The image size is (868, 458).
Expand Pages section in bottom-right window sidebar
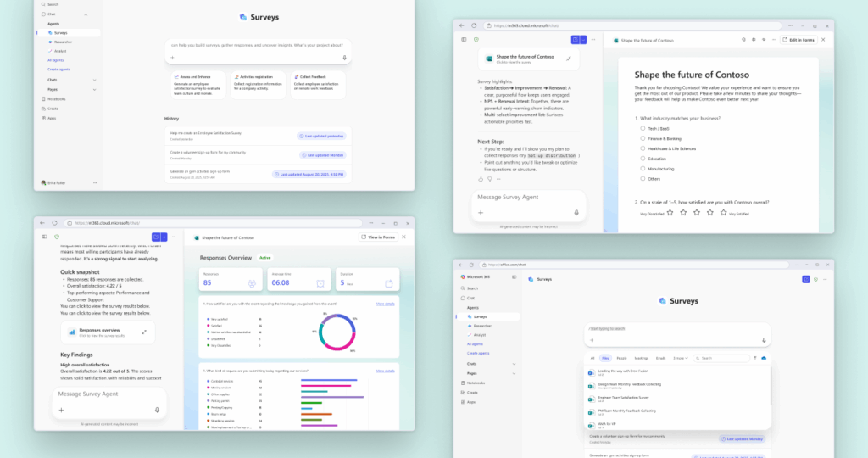click(515, 374)
